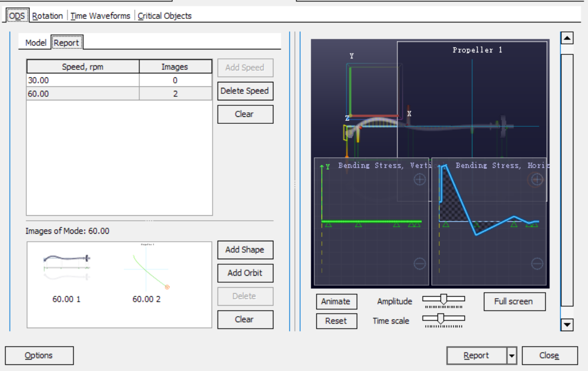The image size is (588, 371).
Task: Open the Full screen view
Action: point(514,302)
